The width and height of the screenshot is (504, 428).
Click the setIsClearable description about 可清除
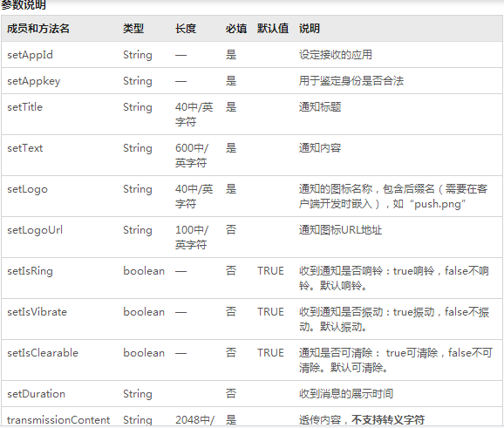click(x=395, y=360)
